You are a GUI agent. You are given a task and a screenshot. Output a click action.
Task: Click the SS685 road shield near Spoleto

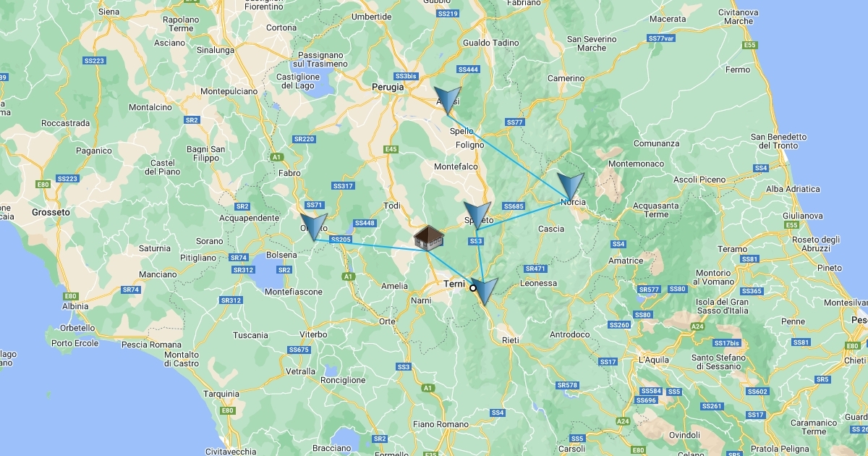(513, 206)
